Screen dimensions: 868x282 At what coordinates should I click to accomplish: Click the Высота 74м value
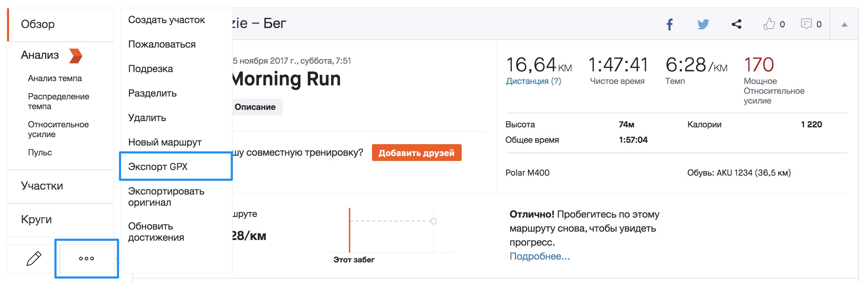[x=626, y=125]
